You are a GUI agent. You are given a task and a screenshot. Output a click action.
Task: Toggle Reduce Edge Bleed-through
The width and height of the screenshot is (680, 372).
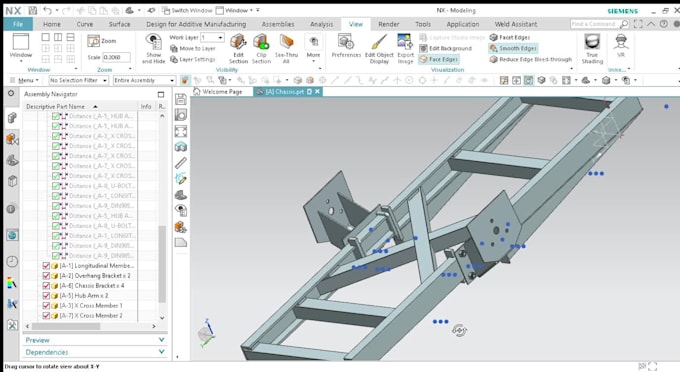(530, 59)
